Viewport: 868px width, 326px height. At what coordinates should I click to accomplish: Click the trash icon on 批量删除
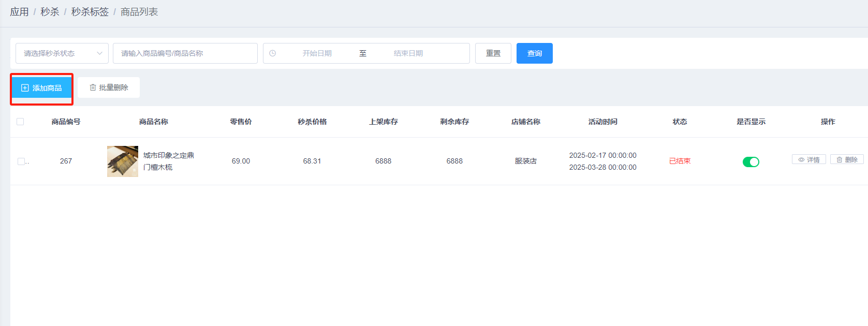coord(93,87)
